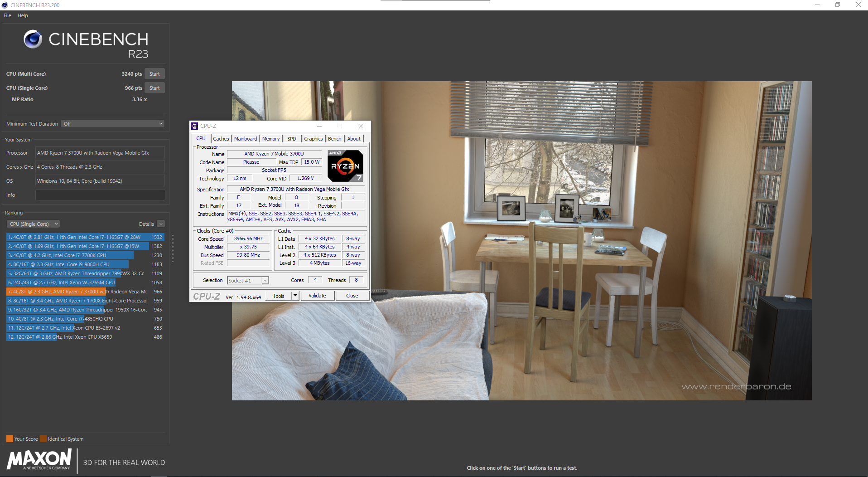Image resolution: width=868 pixels, height=477 pixels.
Task: Click the Info input field
Action: 100,195
